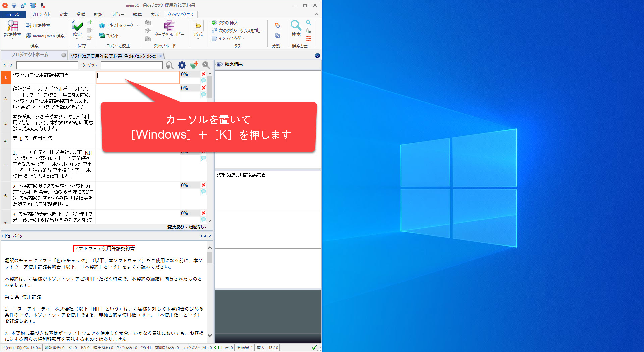Open the filter settings gear icon

182,65
